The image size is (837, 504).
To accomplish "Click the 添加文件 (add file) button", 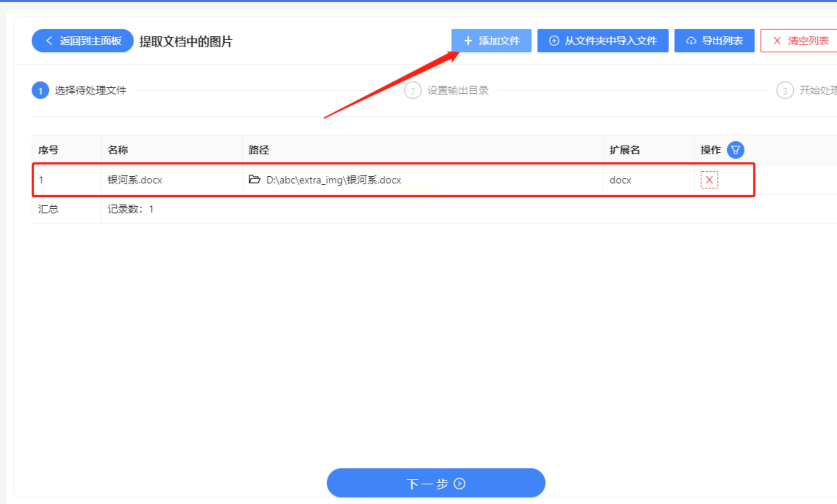I will [491, 40].
